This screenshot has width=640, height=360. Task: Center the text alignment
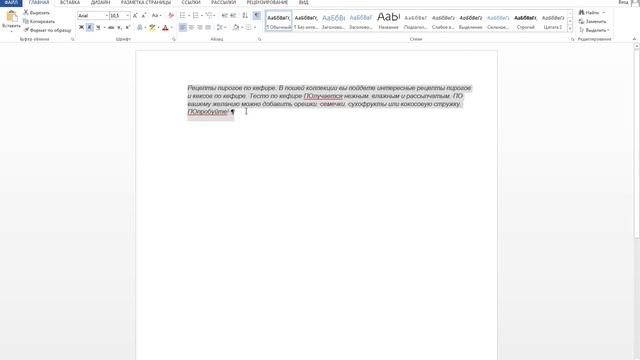click(191, 27)
